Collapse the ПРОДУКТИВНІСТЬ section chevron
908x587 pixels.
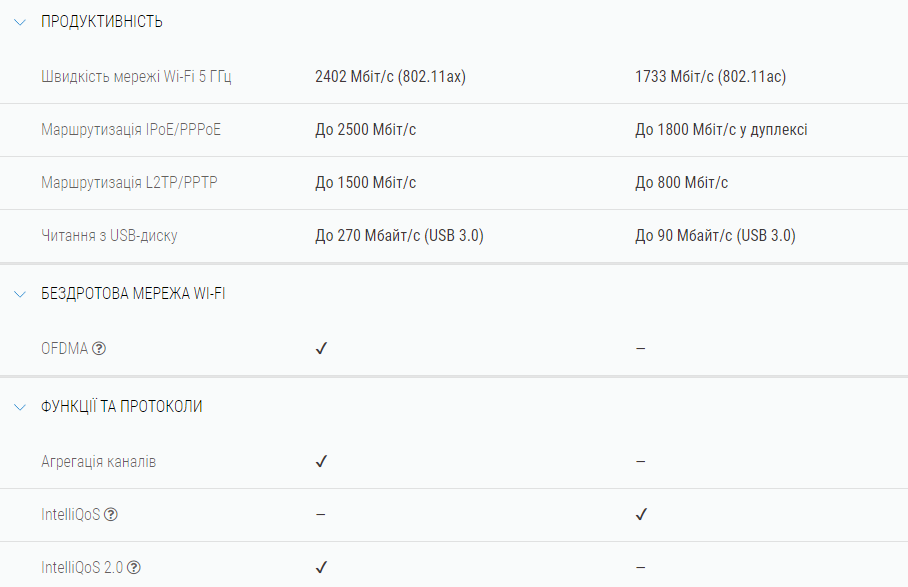(19, 22)
